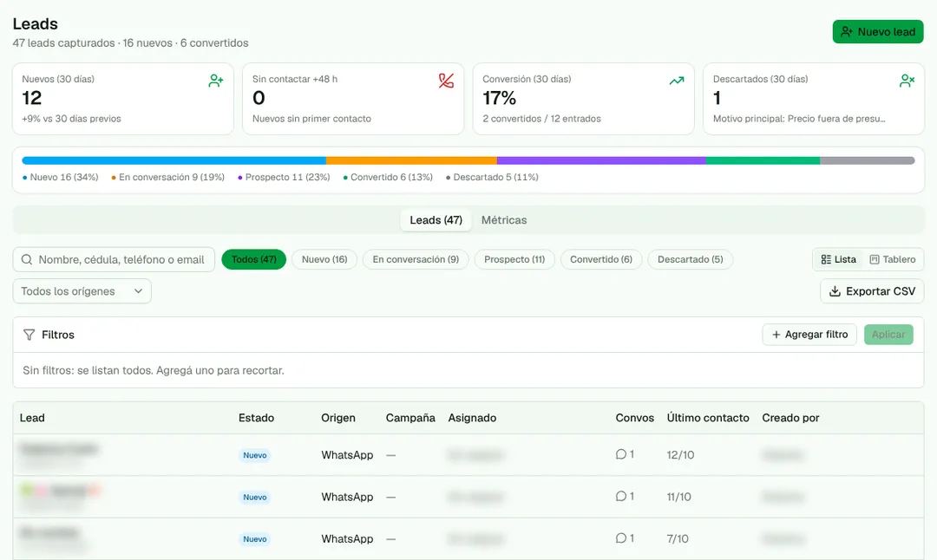The image size is (937, 560).
Task: Click the Nuevo badge in the 7/10 row
Action: pyautogui.click(x=254, y=539)
